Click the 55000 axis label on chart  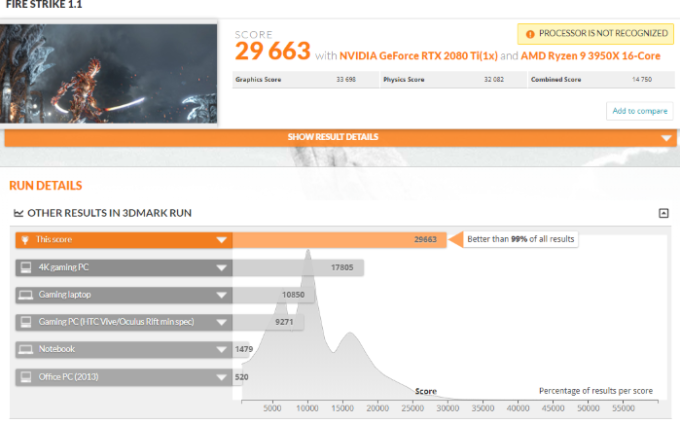[623, 408]
